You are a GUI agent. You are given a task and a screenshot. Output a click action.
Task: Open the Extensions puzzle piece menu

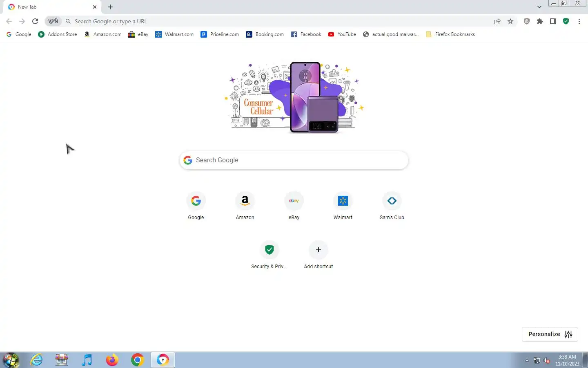(x=540, y=21)
